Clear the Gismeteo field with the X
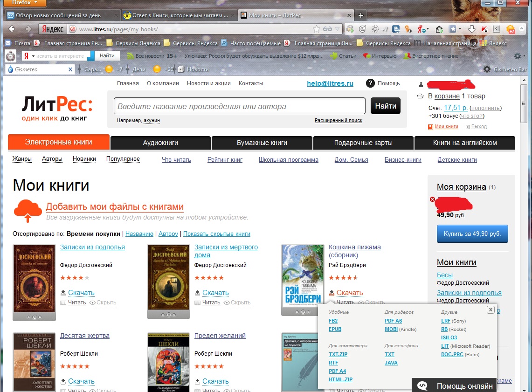Screen dimensions: 532x392 coord(70,69)
